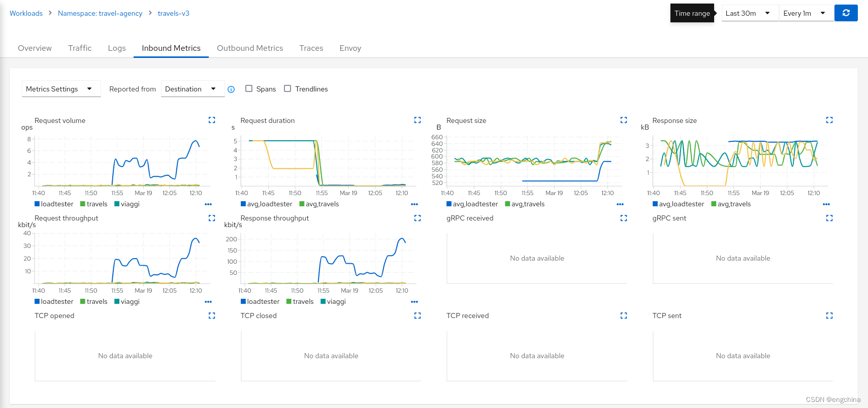Go to Workloads breadcrumb link
Screen dimensions: 868x408
[x=26, y=13]
